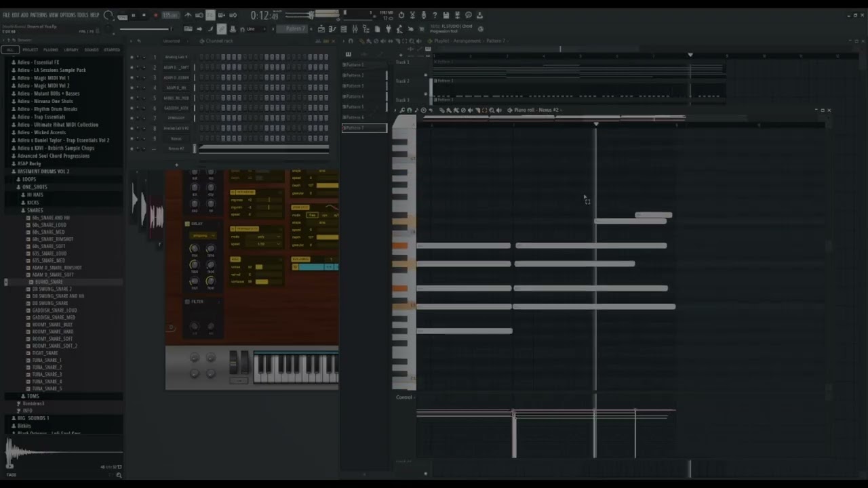Click the Record button in the transport
The width and height of the screenshot is (868, 488).
tap(155, 15)
